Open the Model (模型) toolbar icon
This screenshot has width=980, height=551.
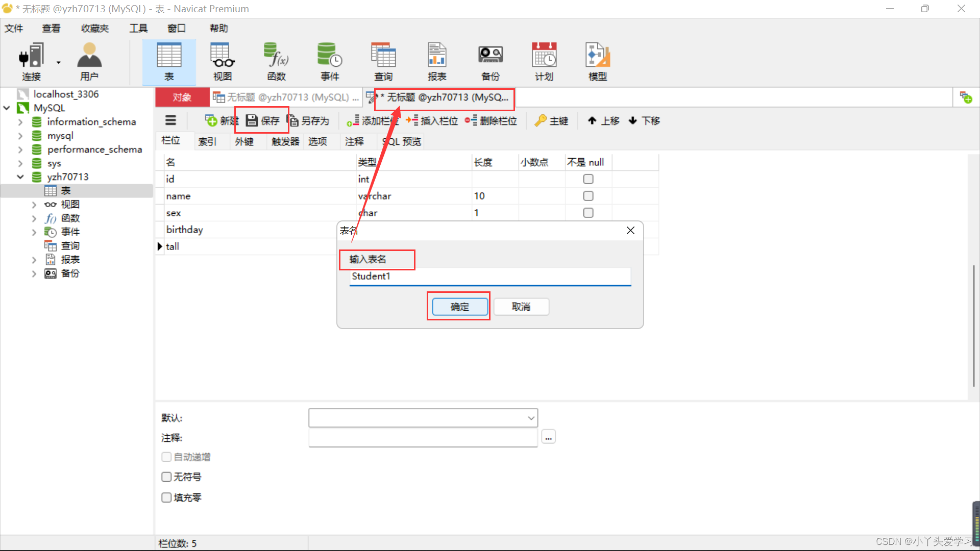[x=598, y=62]
